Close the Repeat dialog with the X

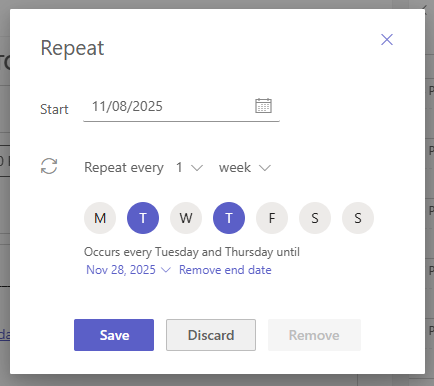pyautogui.click(x=387, y=39)
